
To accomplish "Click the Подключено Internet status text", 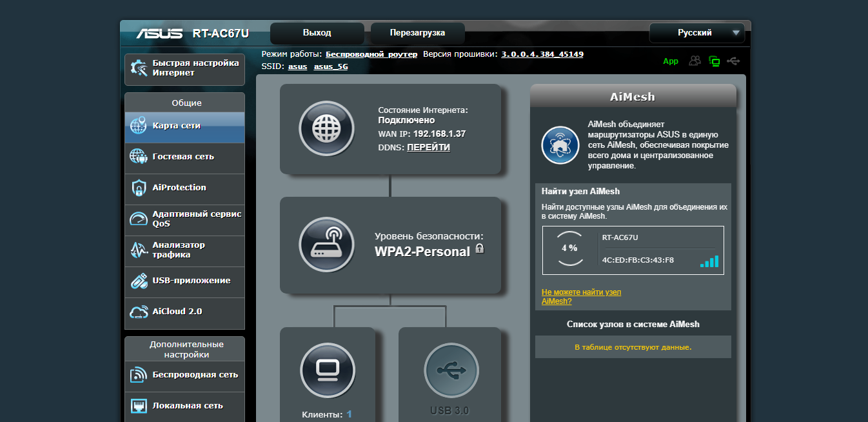I will pyautogui.click(x=406, y=120).
